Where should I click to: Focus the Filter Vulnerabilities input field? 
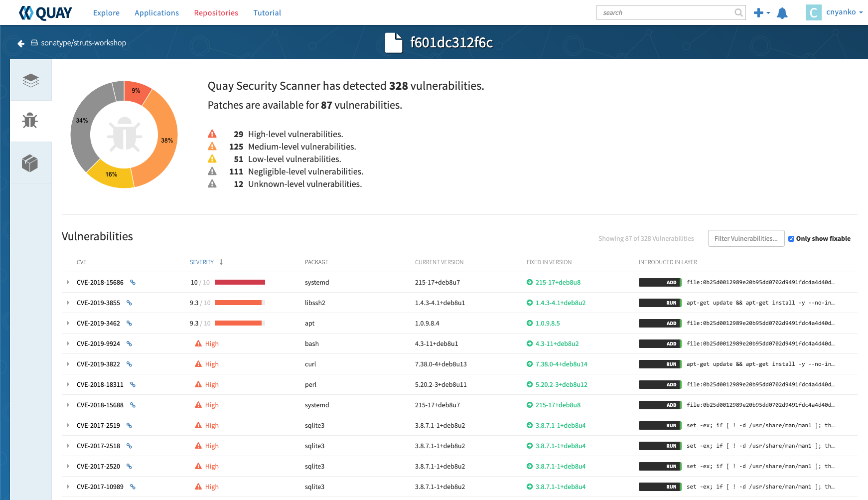pos(746,239)
